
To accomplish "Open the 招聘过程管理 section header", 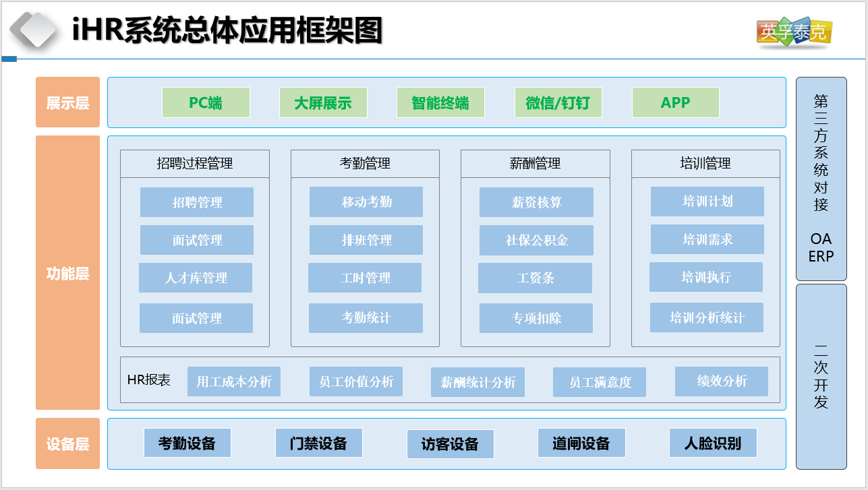I will (195, 164).
